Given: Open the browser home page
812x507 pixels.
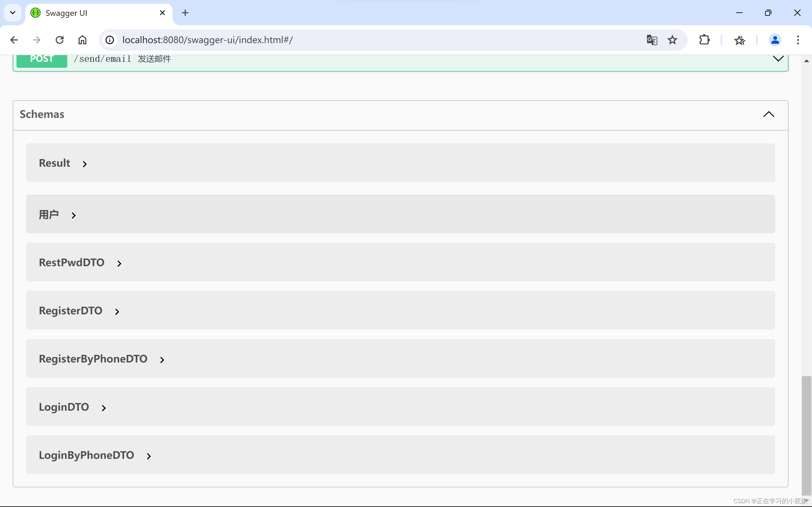Looking at the screenshot, I should 82,40.
